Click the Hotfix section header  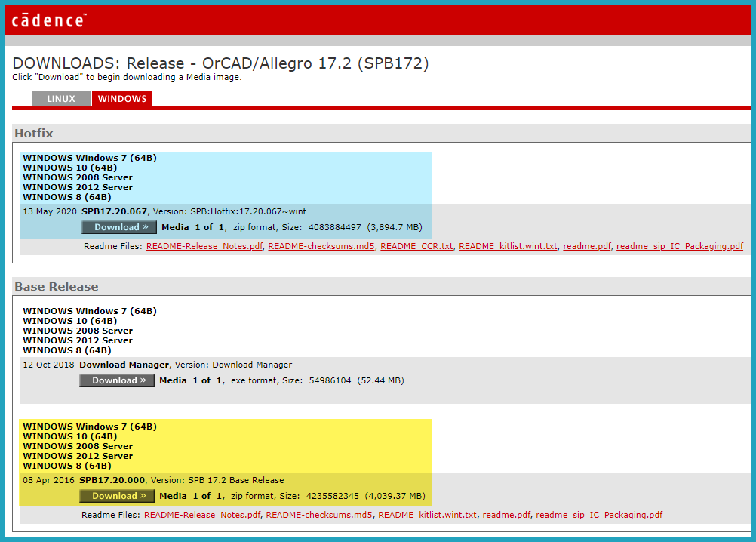pyautogui.click(x=34, y=133)
